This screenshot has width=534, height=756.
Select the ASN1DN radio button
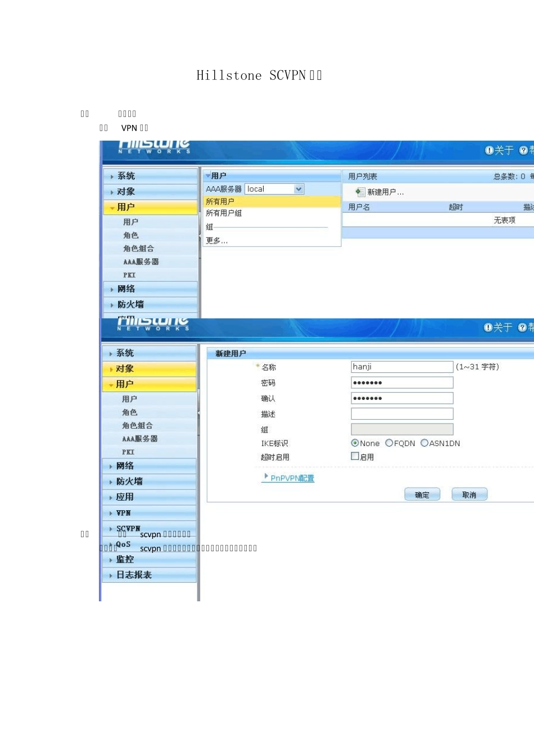point(424,443)
